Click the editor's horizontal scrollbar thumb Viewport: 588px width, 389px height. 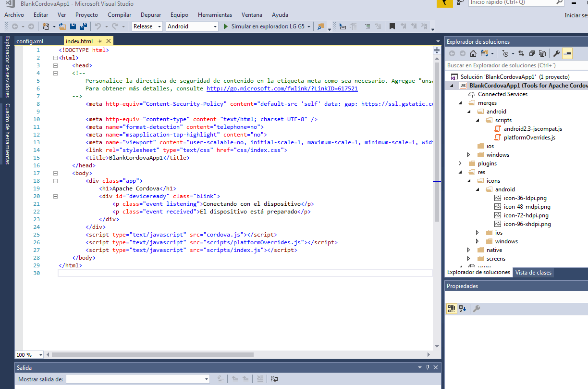click(153, 355)
